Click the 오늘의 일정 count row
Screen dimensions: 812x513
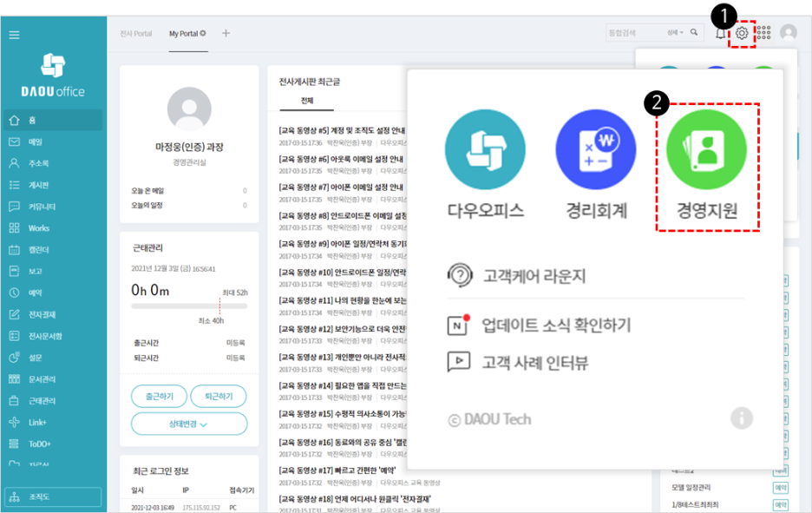pos(189,205)
